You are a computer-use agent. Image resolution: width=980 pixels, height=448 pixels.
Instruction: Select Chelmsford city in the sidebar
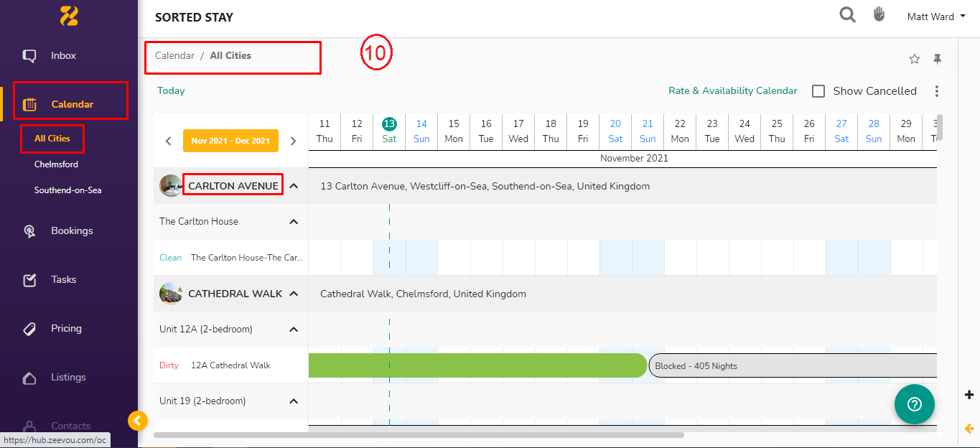point(56,164)
